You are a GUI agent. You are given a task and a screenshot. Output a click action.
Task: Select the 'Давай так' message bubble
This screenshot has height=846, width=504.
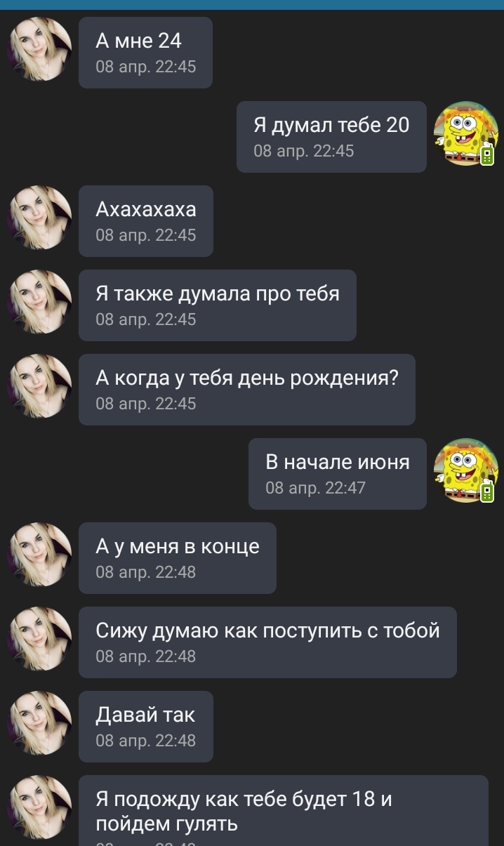tap(145, 727)
